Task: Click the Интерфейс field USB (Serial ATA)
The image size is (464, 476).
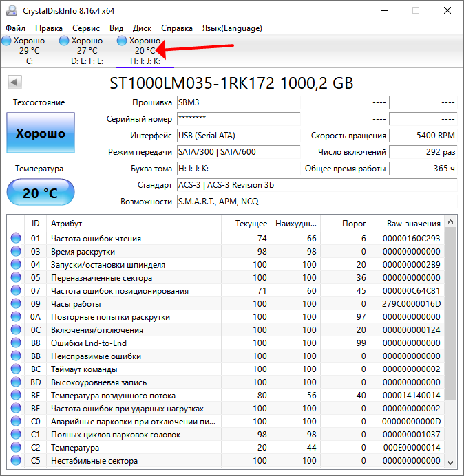Action: click(238, 136)
